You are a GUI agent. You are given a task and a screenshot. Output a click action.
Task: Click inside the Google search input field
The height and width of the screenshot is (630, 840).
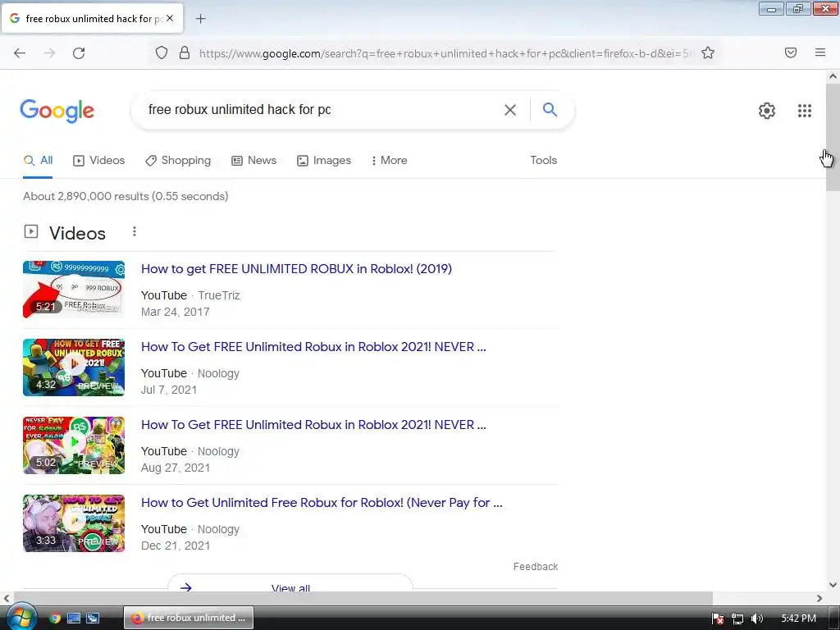coord(322,110)
